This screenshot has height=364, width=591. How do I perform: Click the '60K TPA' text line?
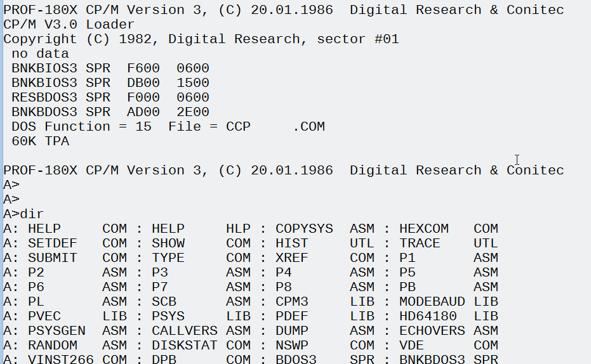click(40, 141)
